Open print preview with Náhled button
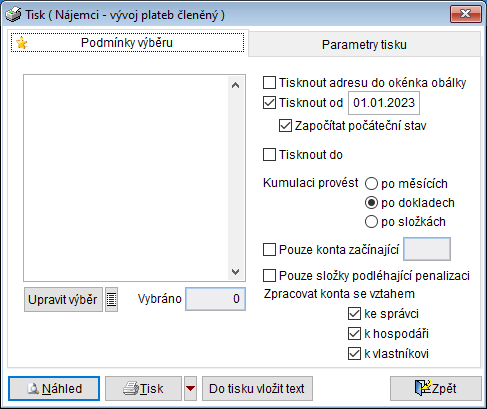 click(x=54, y=388)
